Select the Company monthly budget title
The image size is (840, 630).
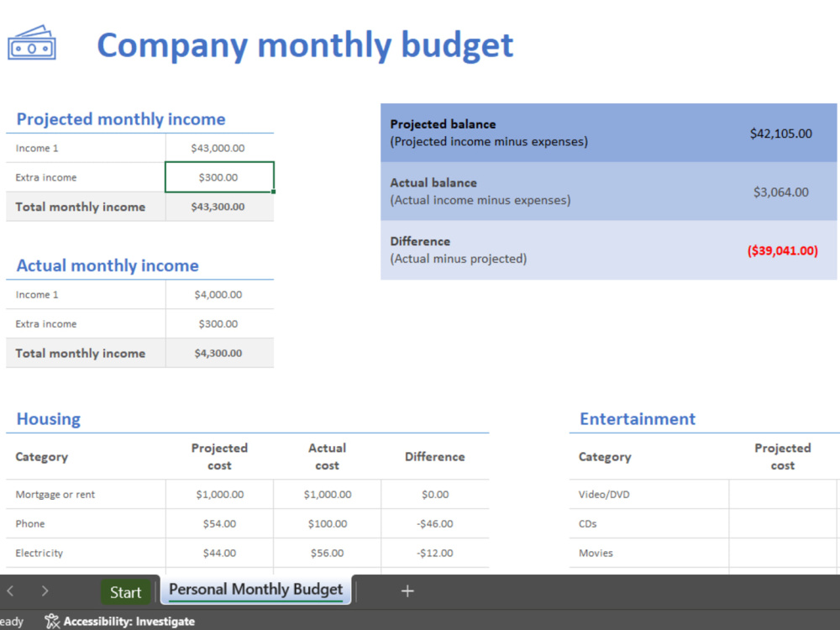(305, 45)
